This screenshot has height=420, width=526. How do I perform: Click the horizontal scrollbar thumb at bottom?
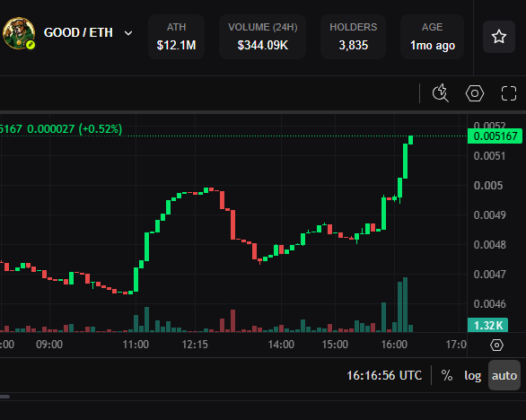[4, 397]
